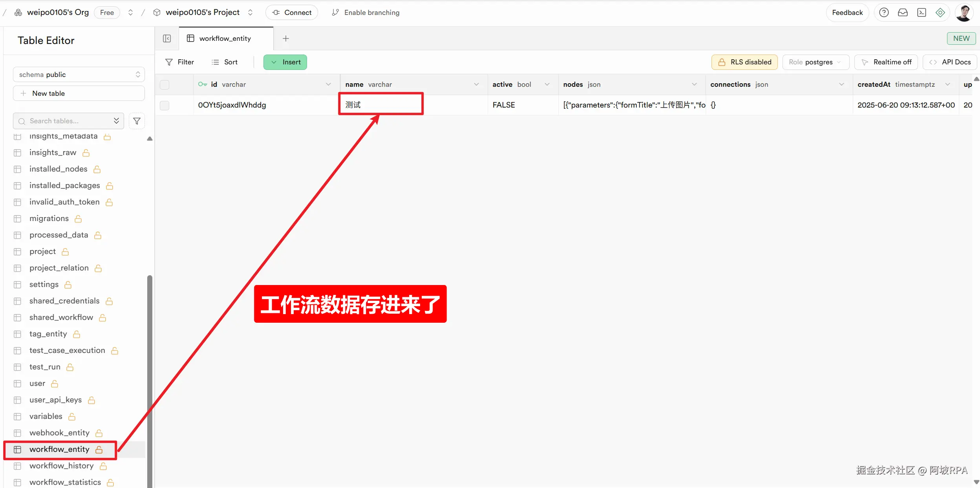Click the user avatar profile picture
This screenshot has height=488, width=980.
point(964,13)
